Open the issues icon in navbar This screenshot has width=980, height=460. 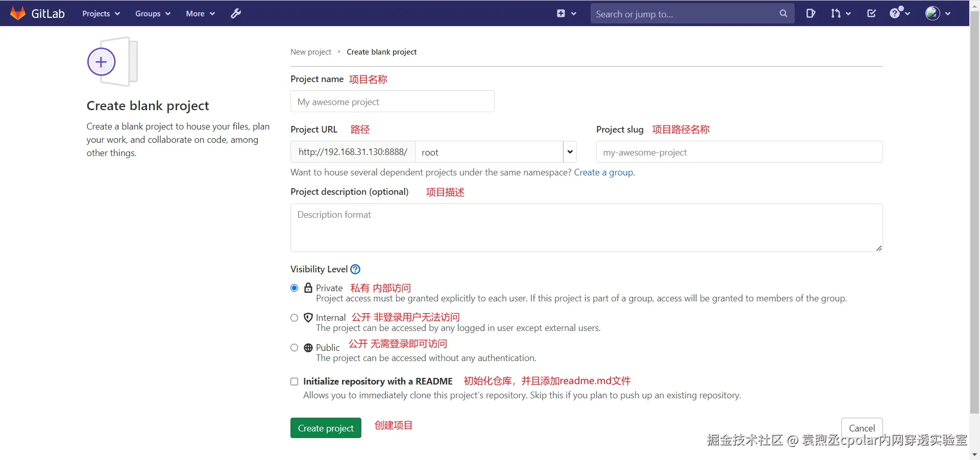tap(811, 14)
